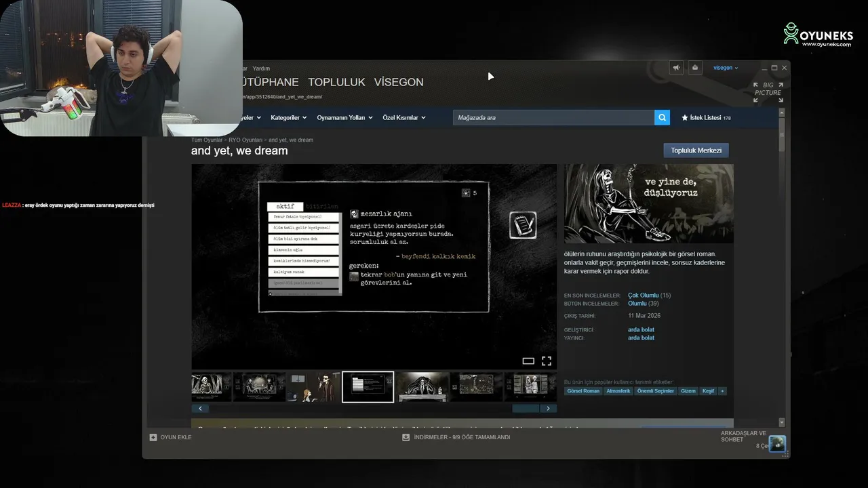Follow the Tüm Oyunlar breadcrumb link
868x488 pixels.
(207, 140)
